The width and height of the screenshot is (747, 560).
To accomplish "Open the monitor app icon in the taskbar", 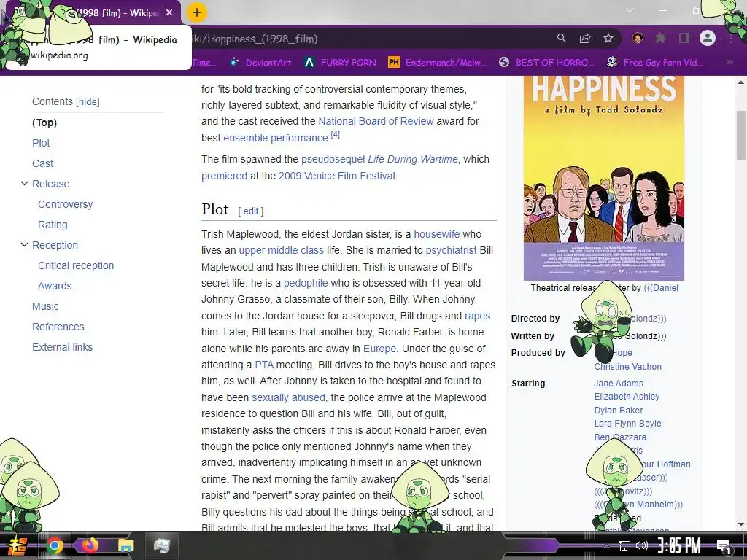I will pyautogui.click(x=161, y=545).
